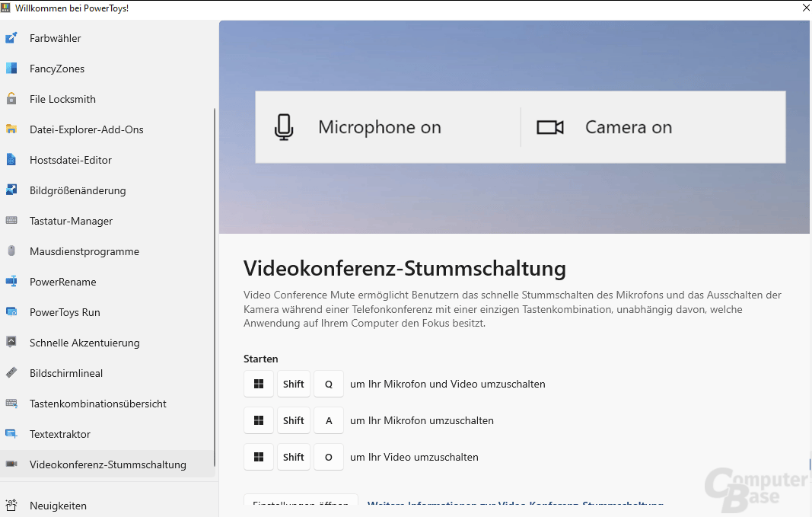812x517 pixels.
Task: Click Shift key in Mikrofon umzuschalten row
Action: coord(294,420)
